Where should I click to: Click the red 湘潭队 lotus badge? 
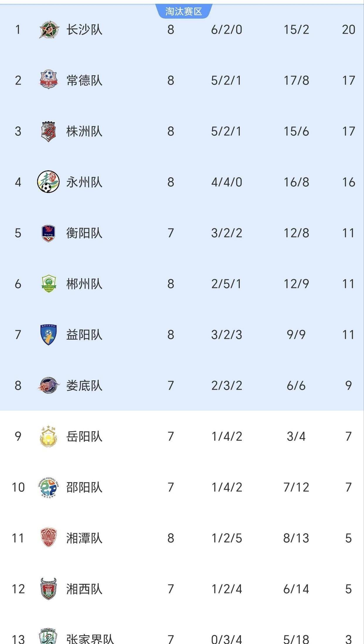coord(48,538)
